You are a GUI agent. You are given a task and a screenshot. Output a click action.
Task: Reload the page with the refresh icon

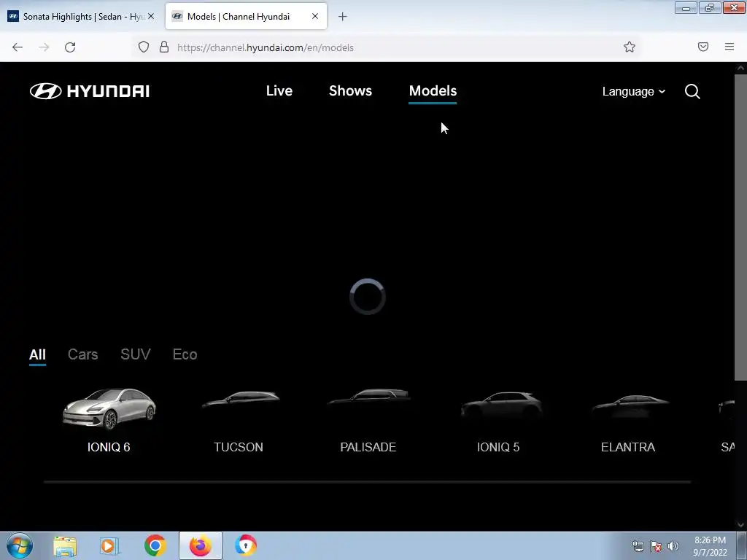coord(70,47)
